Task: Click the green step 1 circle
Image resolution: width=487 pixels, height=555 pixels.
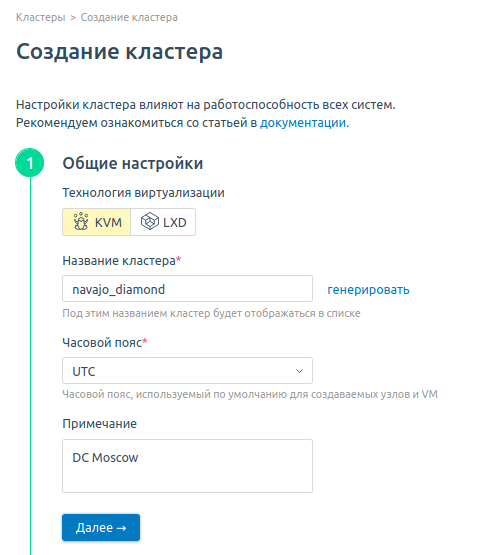Action: pyautogui.click(x=30, y=162)
